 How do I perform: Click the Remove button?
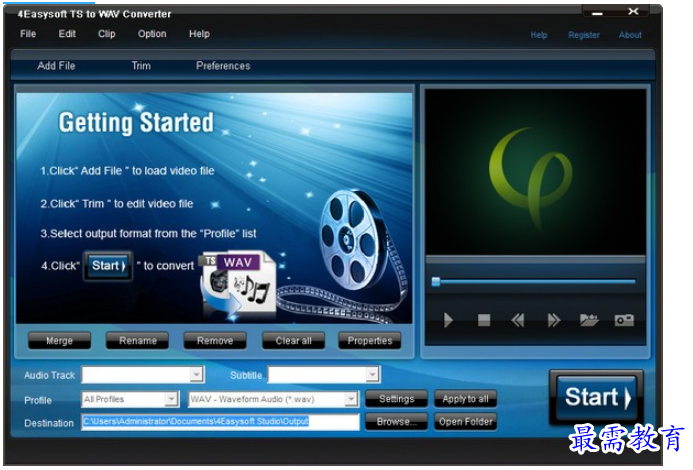215,340
